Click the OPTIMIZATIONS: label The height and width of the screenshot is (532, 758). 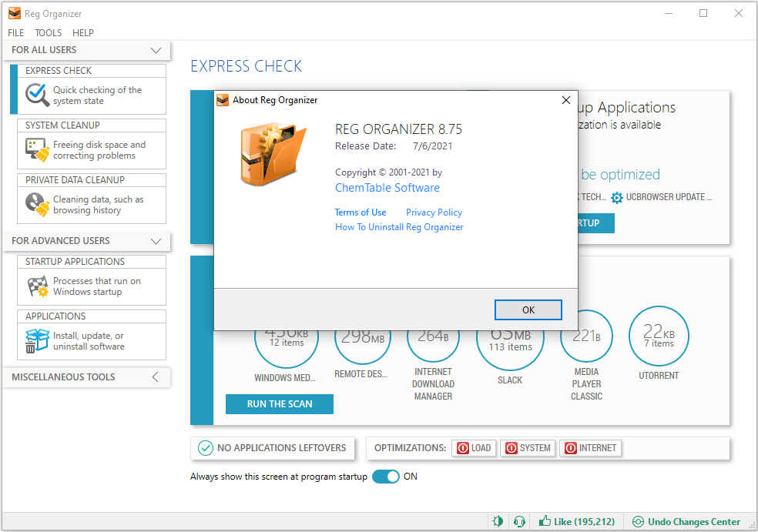tap(410, 448)
